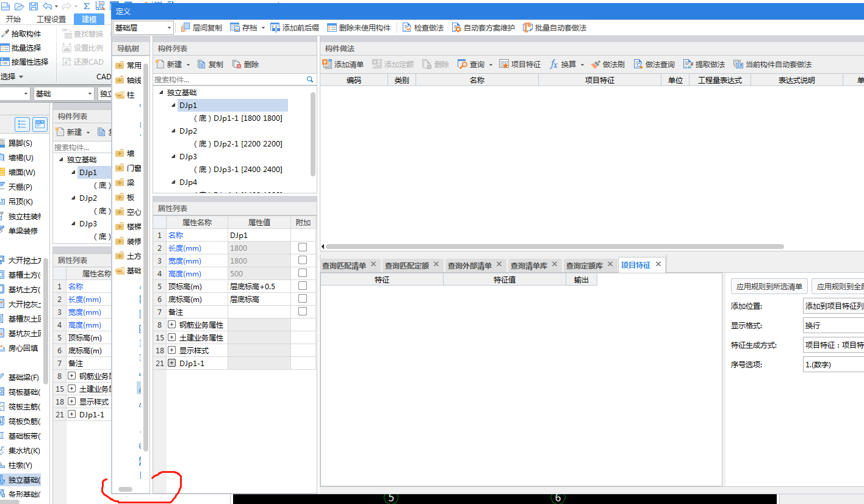This screenshot has height=504, width=864.
Task: Switch to the 查询匹配清单 tab
Action: click(x=344, y=265)
